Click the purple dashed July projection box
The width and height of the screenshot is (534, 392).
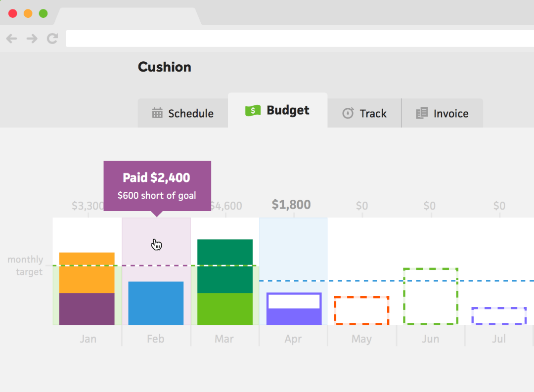(x=499, y=316)
